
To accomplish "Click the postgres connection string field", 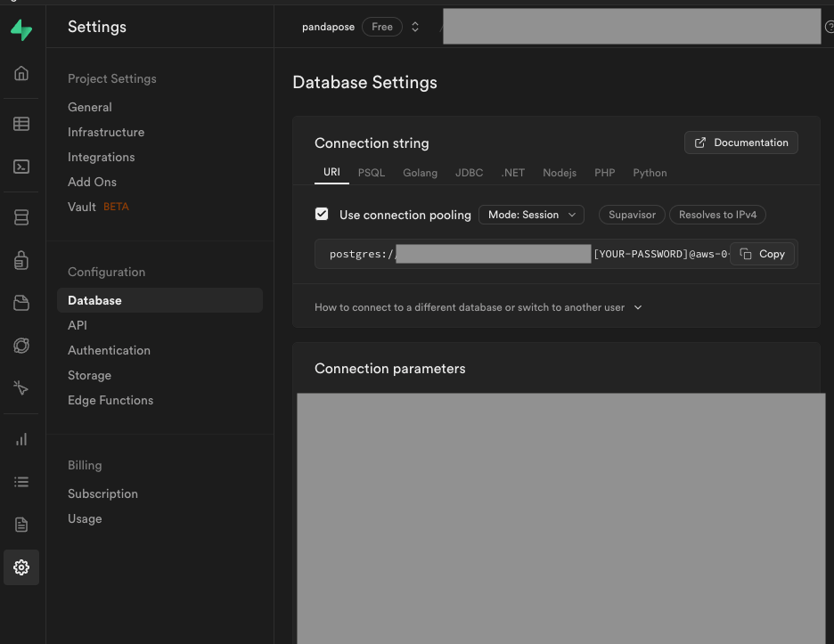I will pos(556,254).
